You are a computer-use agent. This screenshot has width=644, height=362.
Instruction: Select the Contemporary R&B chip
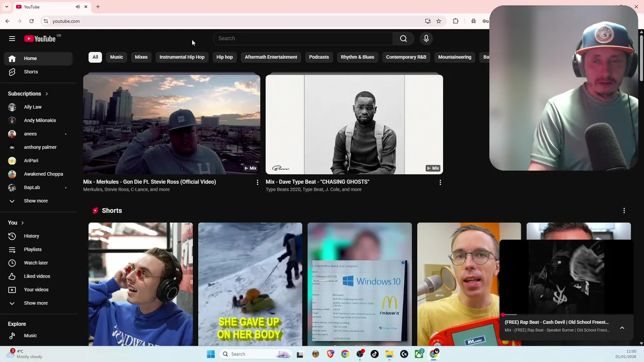click(406, 57)
